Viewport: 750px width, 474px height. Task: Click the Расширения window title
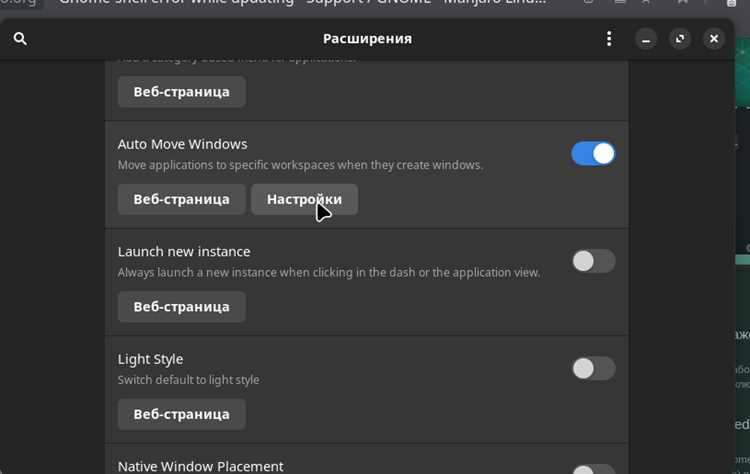point(367,39)
